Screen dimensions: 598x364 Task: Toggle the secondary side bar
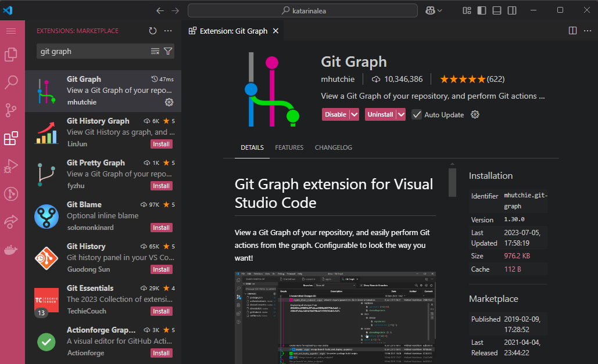click(512, 10)
